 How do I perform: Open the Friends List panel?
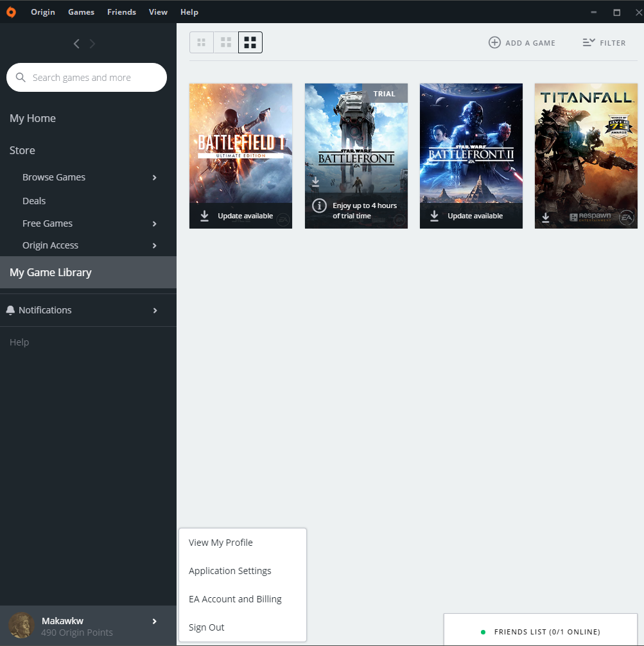541,629
